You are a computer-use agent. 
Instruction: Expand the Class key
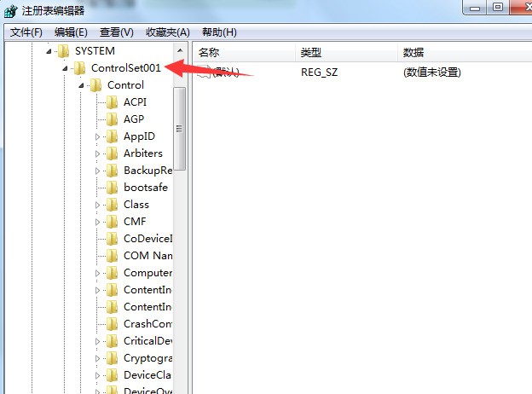pyautogui.click(x=98, y=205)
